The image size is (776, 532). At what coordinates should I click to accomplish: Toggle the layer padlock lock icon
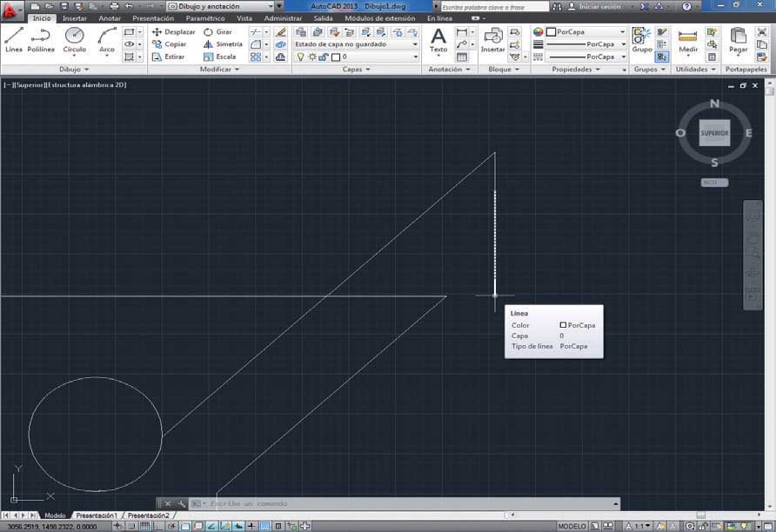click(x=324, y=57)
